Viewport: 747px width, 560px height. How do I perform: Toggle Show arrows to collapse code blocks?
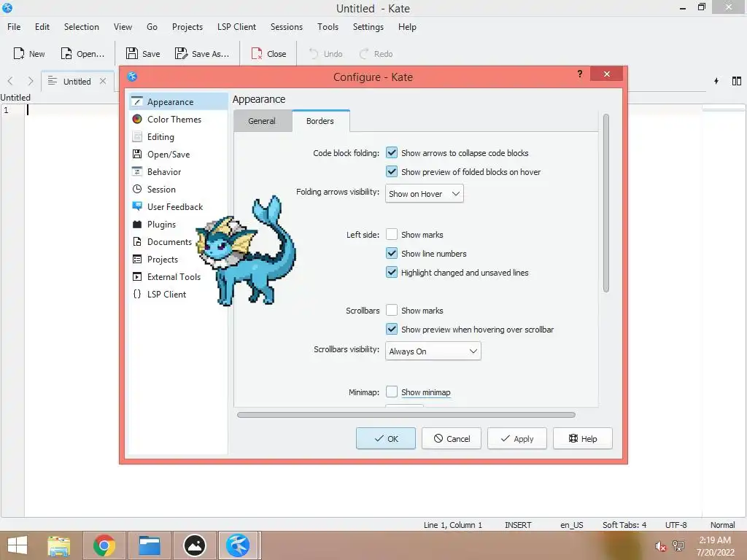(x=392, y=153)
